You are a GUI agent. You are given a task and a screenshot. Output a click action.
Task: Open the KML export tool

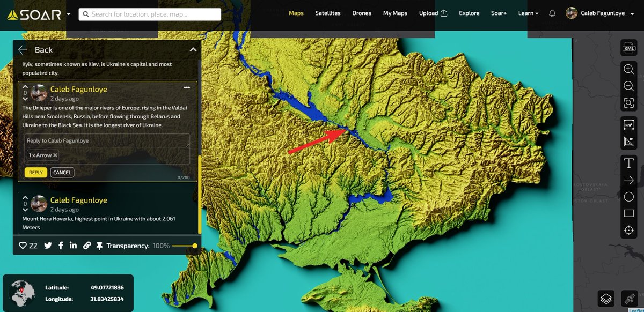[x=628, y=48]
